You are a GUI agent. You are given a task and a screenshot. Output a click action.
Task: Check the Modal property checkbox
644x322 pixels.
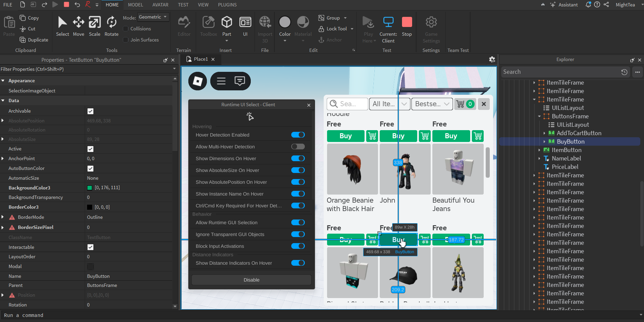click(x=90, y=267)
